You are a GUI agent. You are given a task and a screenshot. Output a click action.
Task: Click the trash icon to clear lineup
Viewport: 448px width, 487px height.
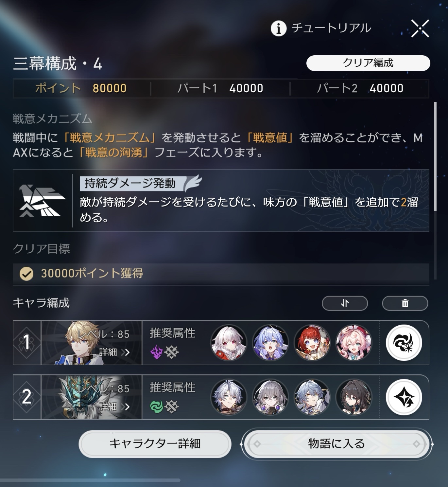point(405,303)
